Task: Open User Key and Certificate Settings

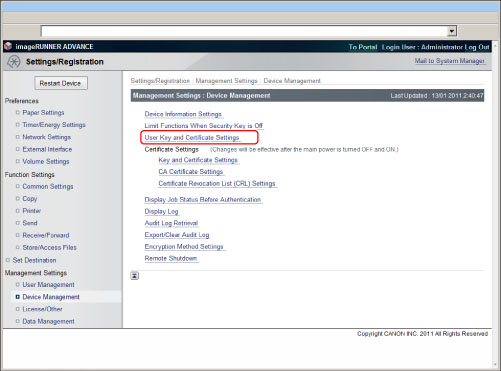Action: tap(192, 137)
